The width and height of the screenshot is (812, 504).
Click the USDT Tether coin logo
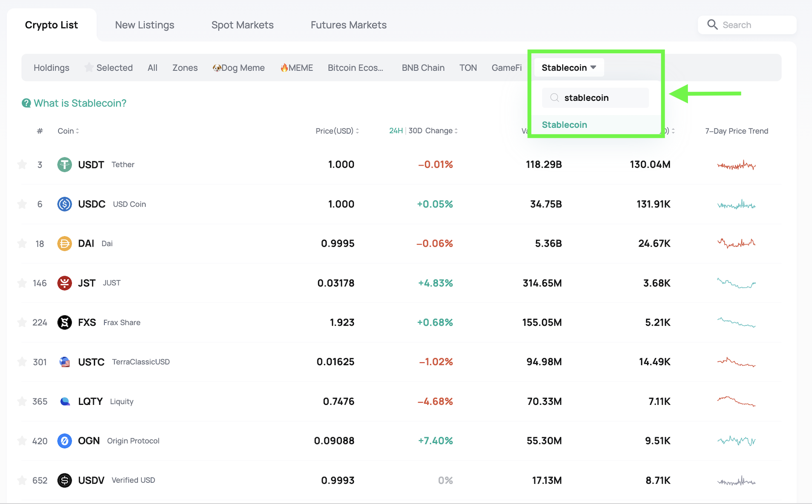click(64, 165)
